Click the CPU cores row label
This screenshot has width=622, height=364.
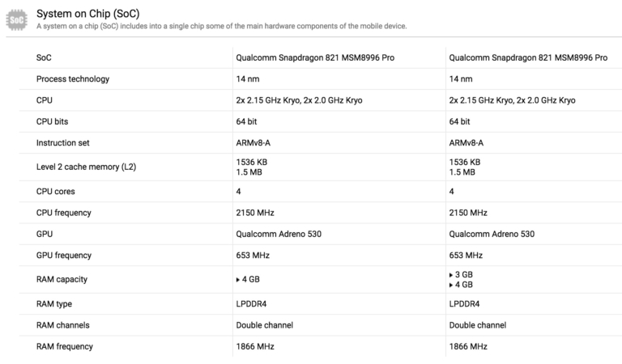coord(58,192)
